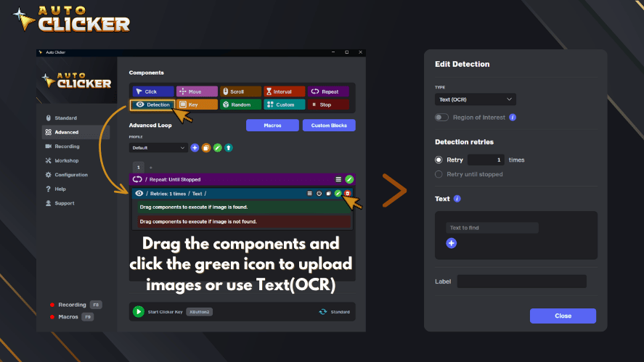644x362 pixels.
Task: Edit the Retries detection block
Action: [x=338, y=193]
